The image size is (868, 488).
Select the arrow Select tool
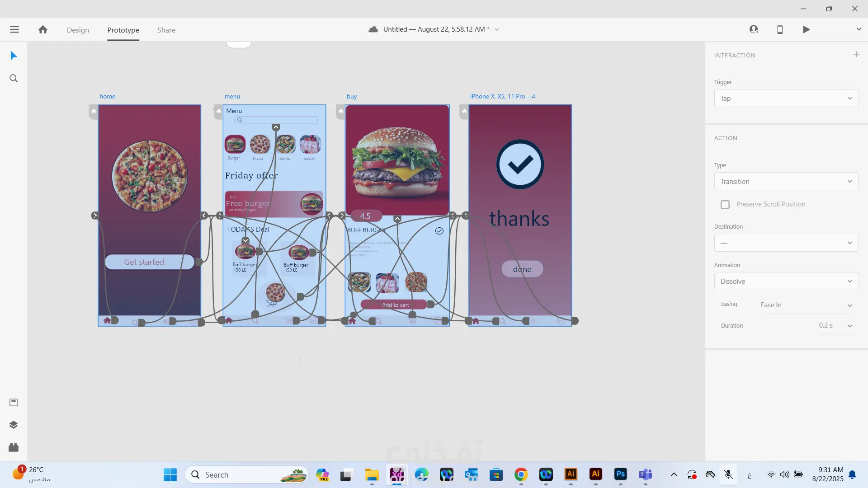click(14, 56)
